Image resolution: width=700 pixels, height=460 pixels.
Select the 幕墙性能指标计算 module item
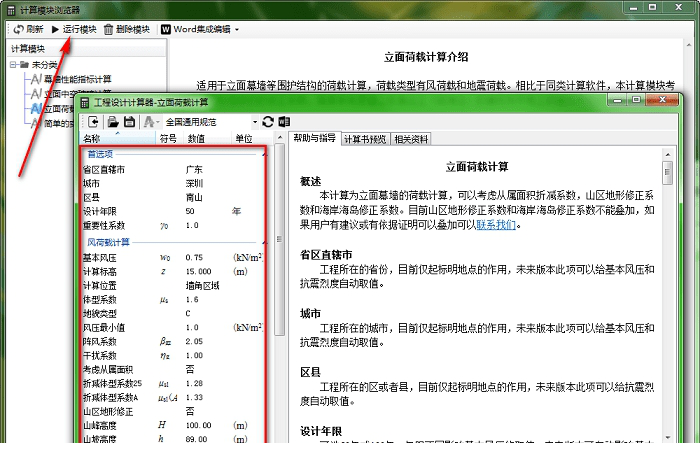[x=78, y=79]
